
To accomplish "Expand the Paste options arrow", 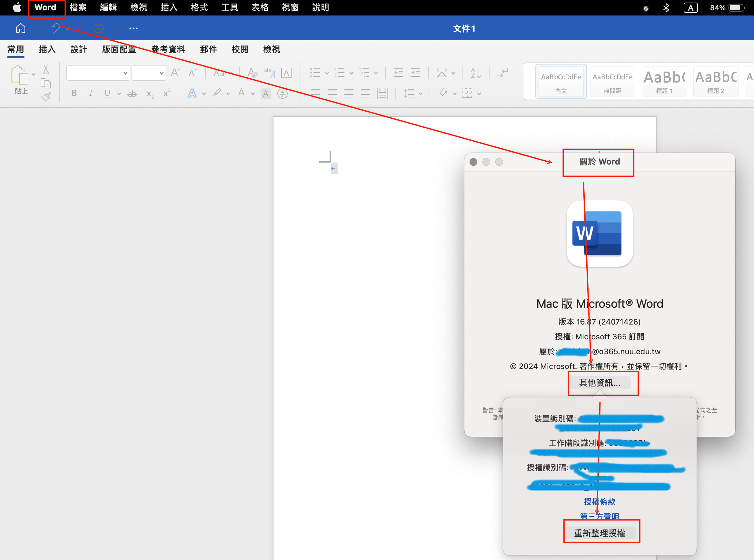I will click(33, 74).
